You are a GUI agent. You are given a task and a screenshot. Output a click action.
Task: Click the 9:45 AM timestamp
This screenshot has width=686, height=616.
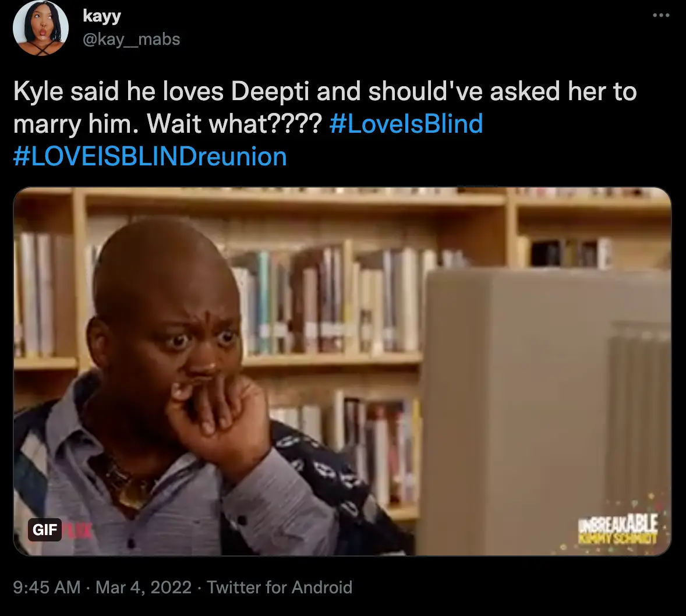pyautogui.click(x=47, y=587)
